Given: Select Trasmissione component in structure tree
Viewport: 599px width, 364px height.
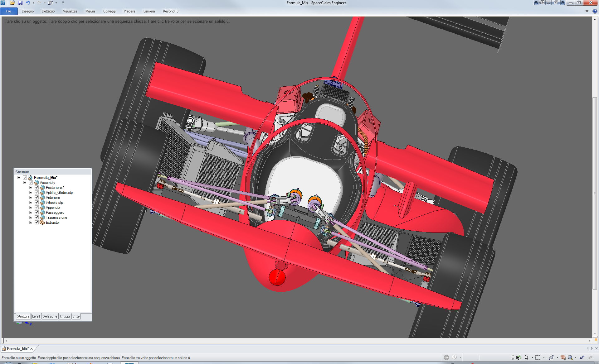Looking at the screenshot, I should [x=56, y=218].
